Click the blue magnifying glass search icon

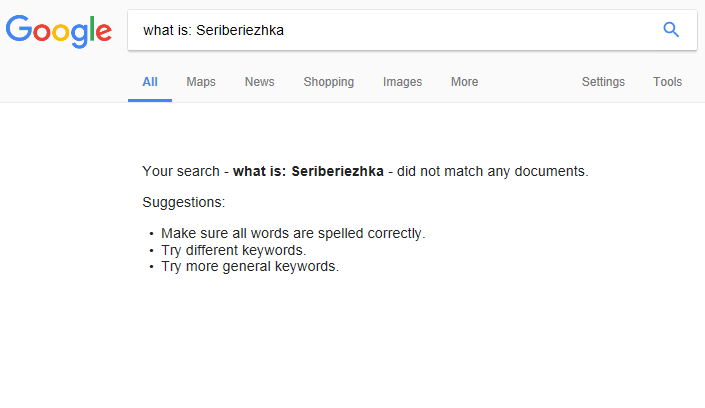pyautogui.click(x=671, y=30)
